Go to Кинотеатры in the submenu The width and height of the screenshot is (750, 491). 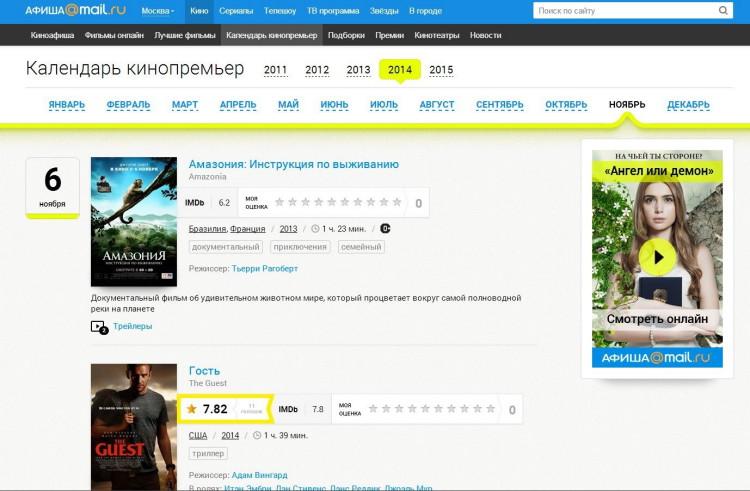click(435, 35)
